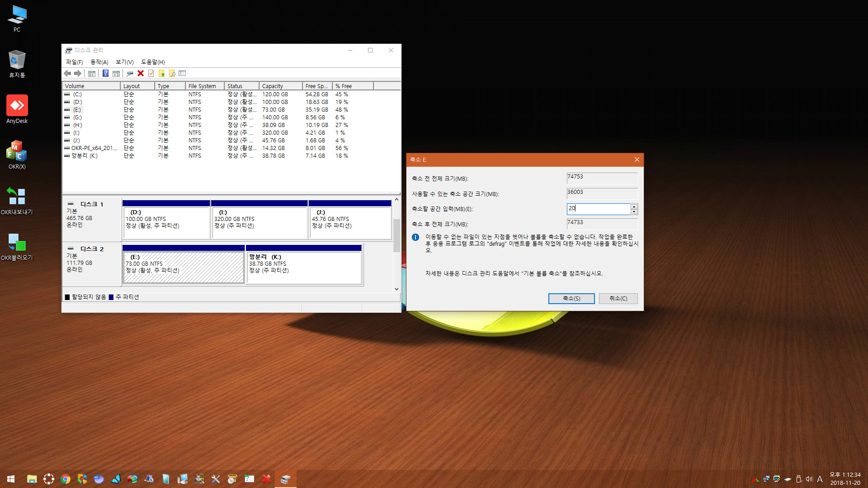
Task: Increase shrink size with up spinner arrow
Action: [x=634, y=206]
